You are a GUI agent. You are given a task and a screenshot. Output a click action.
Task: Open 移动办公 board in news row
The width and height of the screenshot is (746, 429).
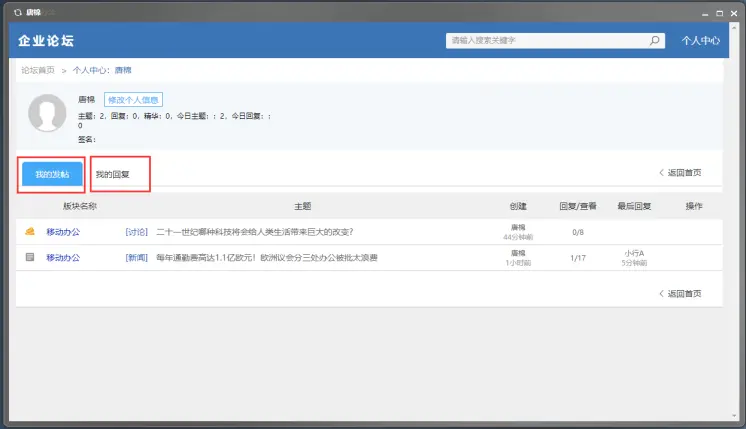coord(63,258)
